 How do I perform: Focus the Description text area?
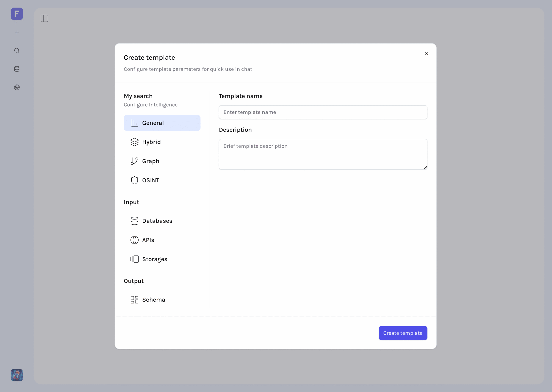(323, 154)
